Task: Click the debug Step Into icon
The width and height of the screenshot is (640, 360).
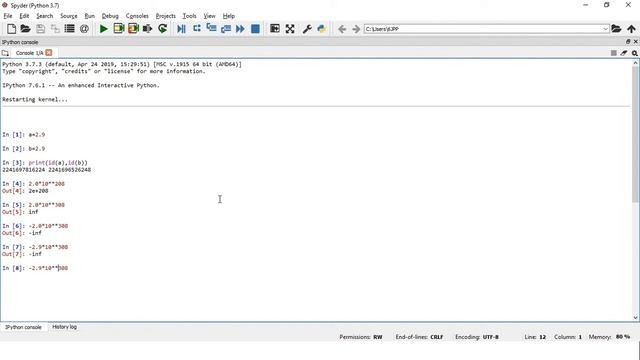Action: [x=211, y=29]
